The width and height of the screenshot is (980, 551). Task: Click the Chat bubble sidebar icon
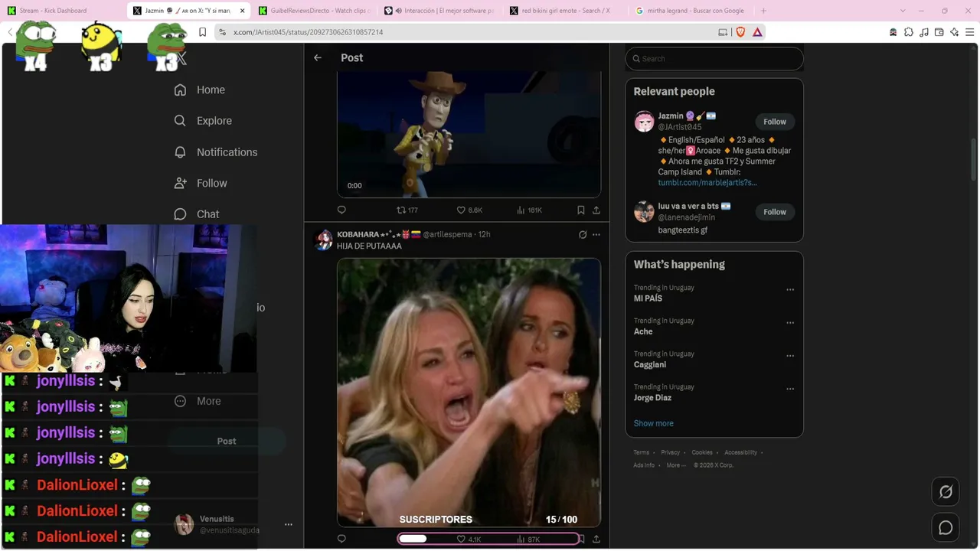point(180,214)
